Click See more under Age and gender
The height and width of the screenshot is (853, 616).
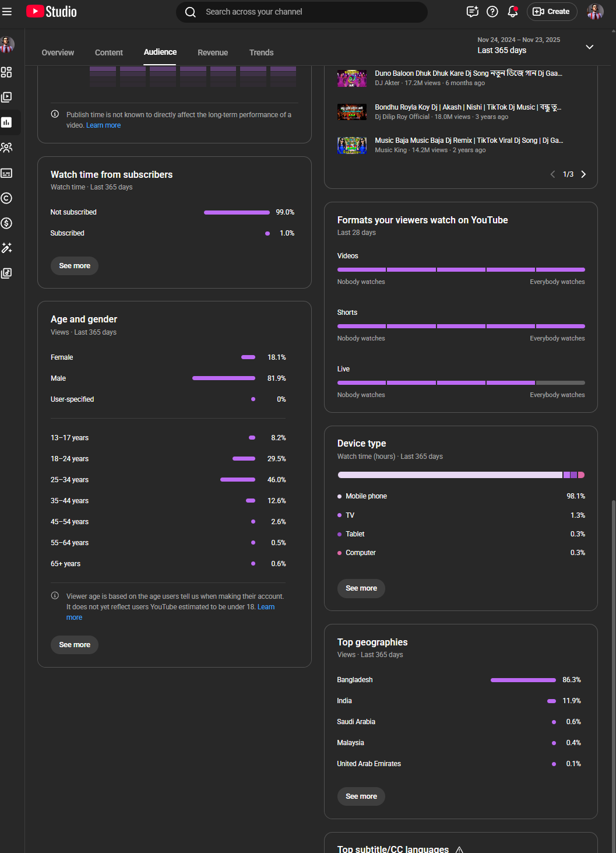tap(75, 645)
